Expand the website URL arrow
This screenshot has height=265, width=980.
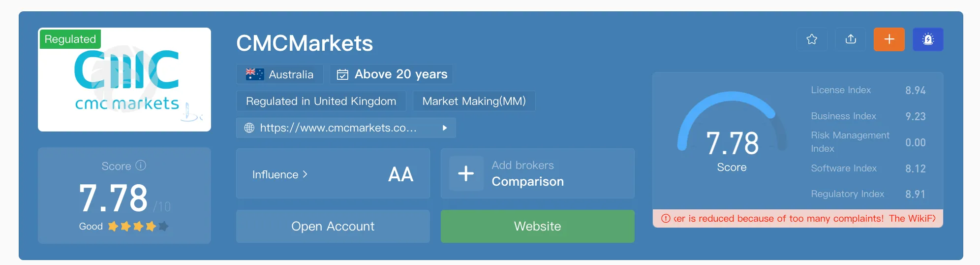coord(445,128)
